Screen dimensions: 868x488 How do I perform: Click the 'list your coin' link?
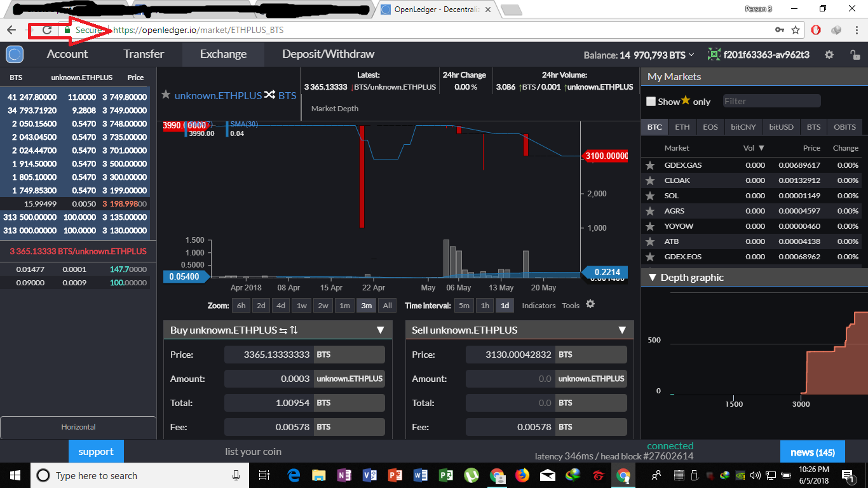click(253, 452)
